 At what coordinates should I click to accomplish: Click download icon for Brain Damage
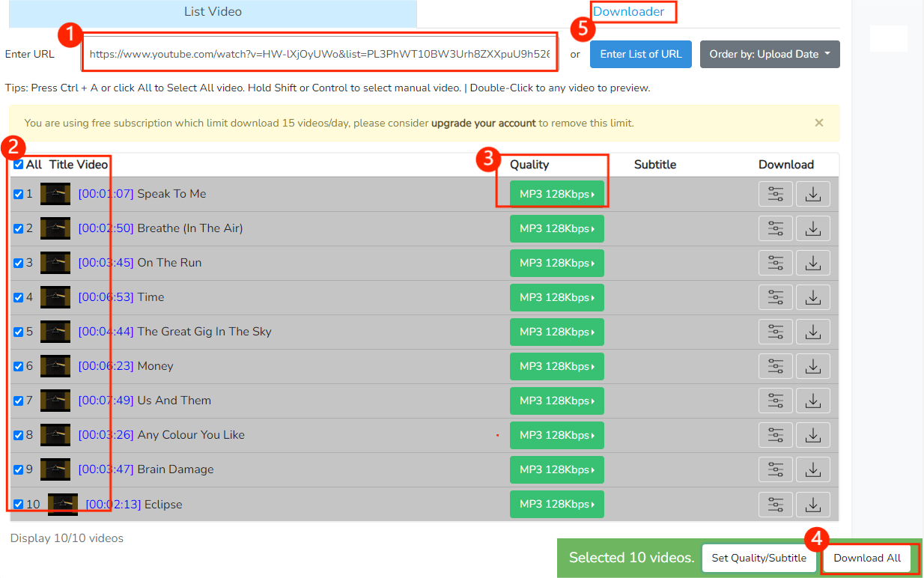coord(813,469)
